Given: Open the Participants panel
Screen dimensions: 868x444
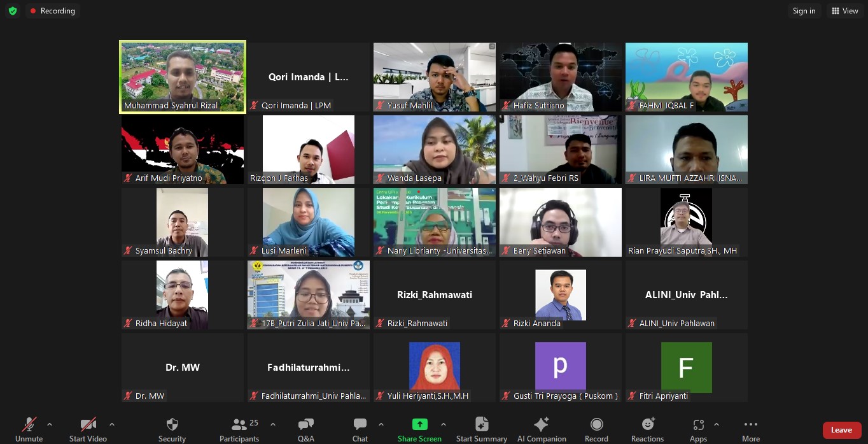Looking at the screenshot, I should click(239, 425).
